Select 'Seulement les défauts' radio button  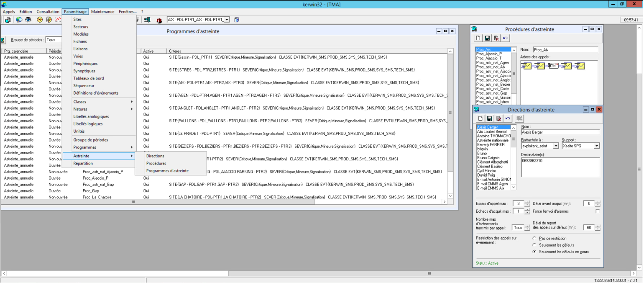pyautogui.click(x=534, y=245)
